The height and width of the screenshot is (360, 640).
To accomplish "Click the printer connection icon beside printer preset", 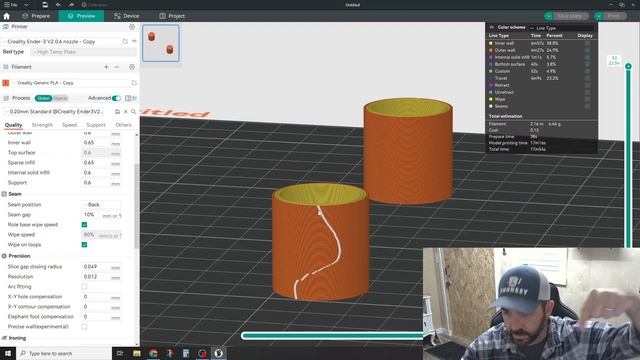I will [134, 41].
